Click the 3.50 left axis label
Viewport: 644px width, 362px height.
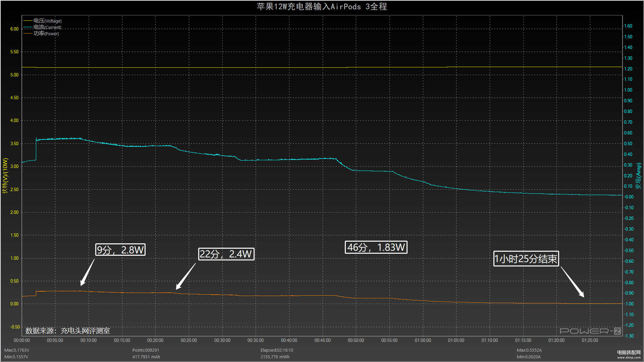coord(14,143)
